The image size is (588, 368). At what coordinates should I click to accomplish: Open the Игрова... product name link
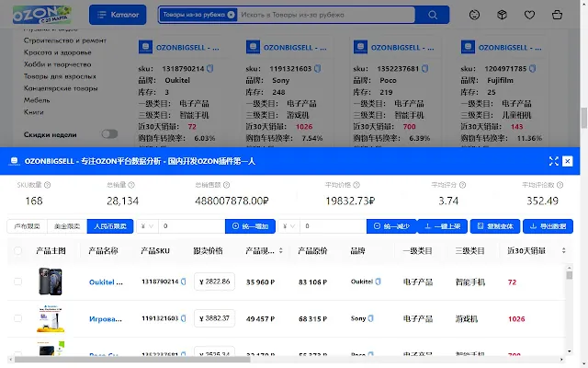[x=106, y=319]
